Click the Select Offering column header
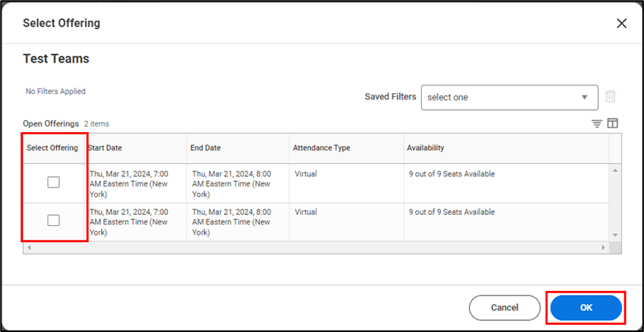This screenshot has height=332, width=644. [x=52, y=148]
